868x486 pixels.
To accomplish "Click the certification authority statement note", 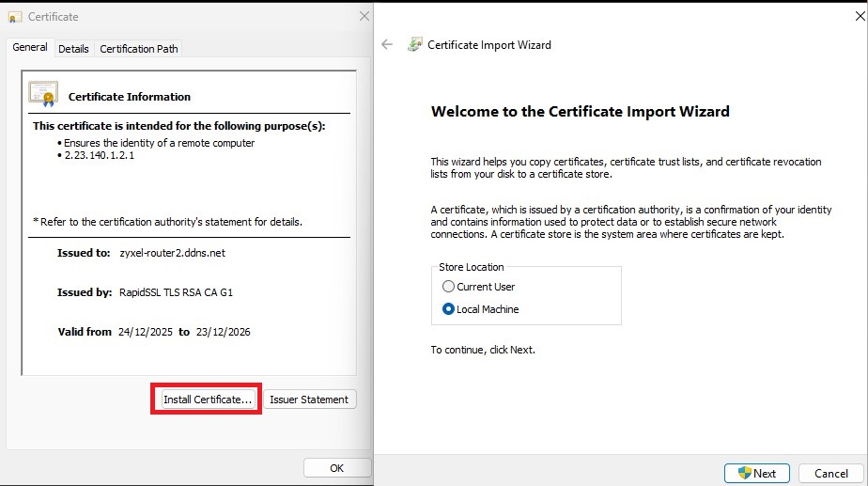I will coord(168,222).
